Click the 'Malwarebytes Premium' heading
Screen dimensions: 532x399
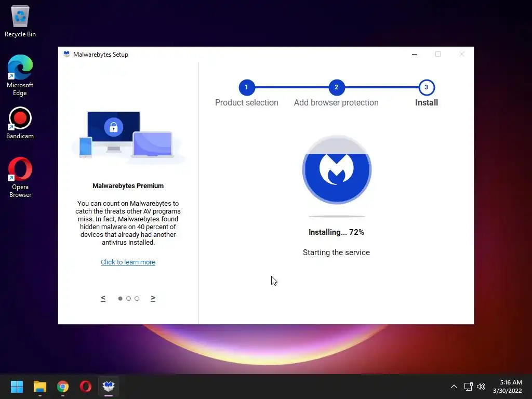coord(128,186)
